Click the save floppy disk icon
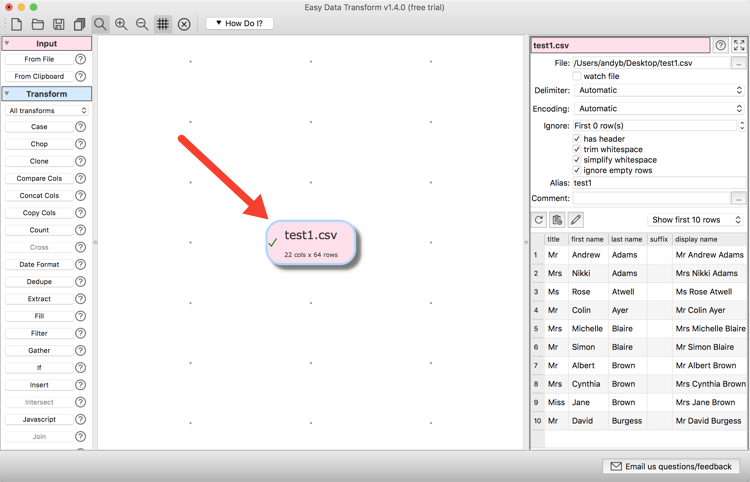This screenshot has height=482, width=750. point(59,24)
